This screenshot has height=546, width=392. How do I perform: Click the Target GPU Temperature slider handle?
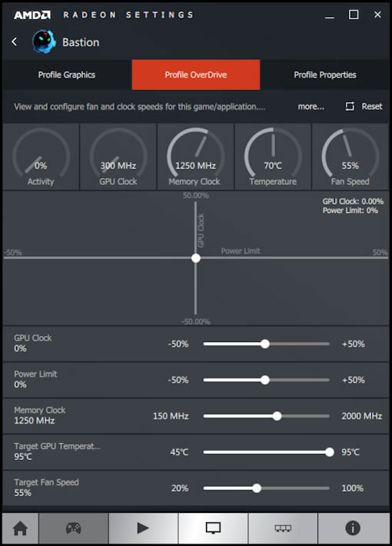329,452
